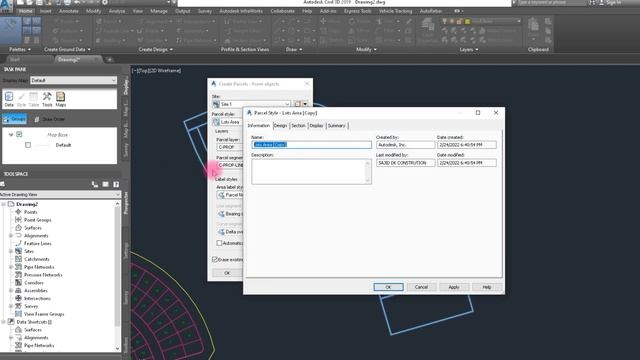This screenshot has height=360, width=640.
Task: Click OK in Create Parcels dialog
Action: (x=227, y=273)
